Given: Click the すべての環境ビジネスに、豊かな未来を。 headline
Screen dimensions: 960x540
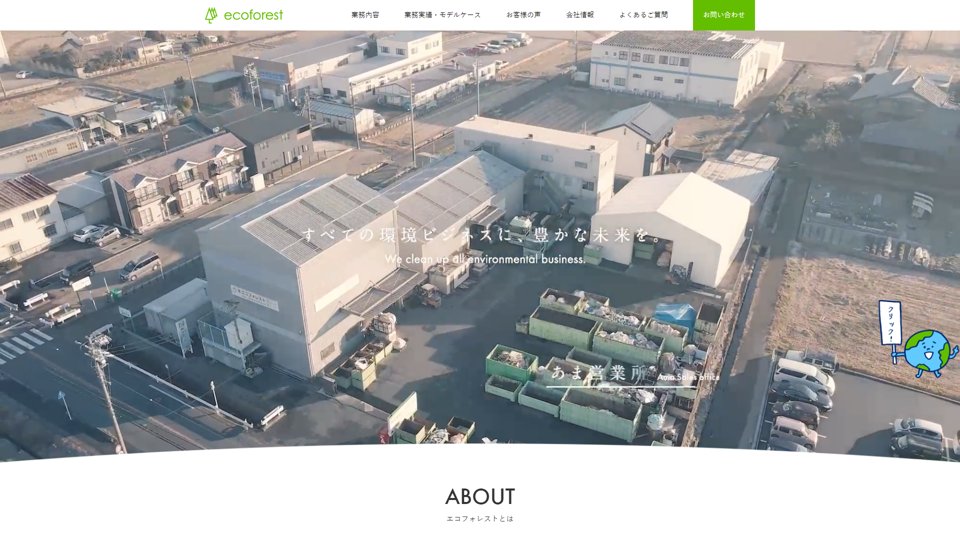Looking at the screenshot, I should pos(480,235).
